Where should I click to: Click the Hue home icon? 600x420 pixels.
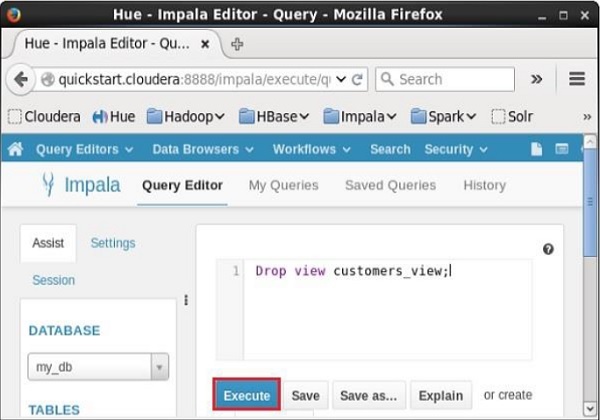pos(15,149)
